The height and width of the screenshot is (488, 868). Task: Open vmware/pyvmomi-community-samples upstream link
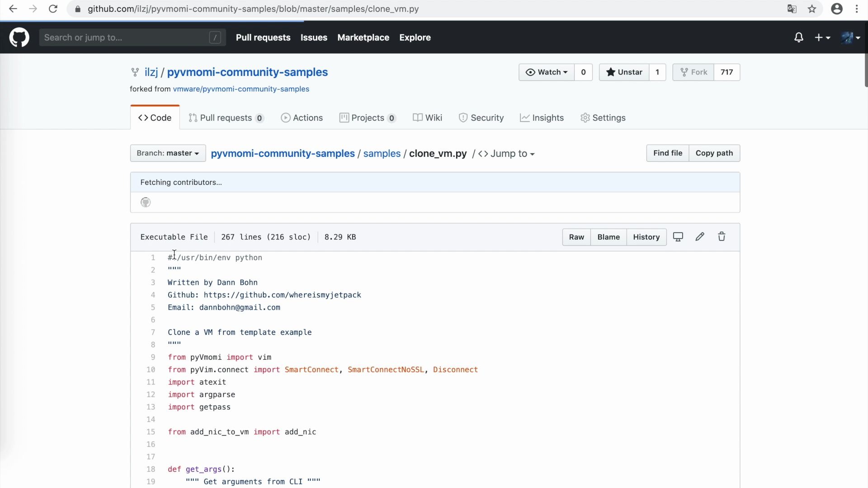coord(241,89)
